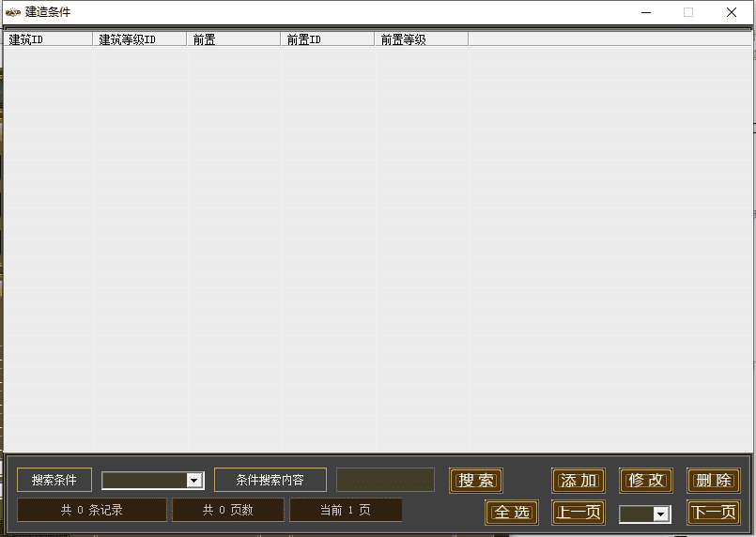
Task: Click the 条件搜索内容 label
Action: [x=270, y=480]
